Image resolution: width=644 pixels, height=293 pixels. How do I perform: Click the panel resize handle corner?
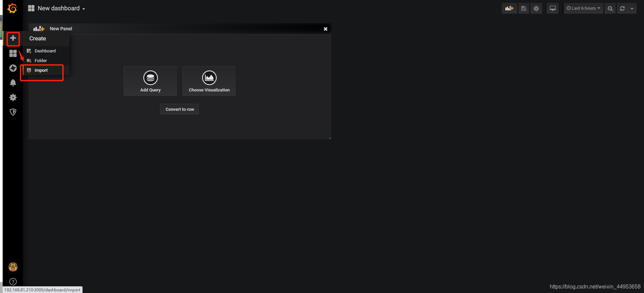point(330,138)
